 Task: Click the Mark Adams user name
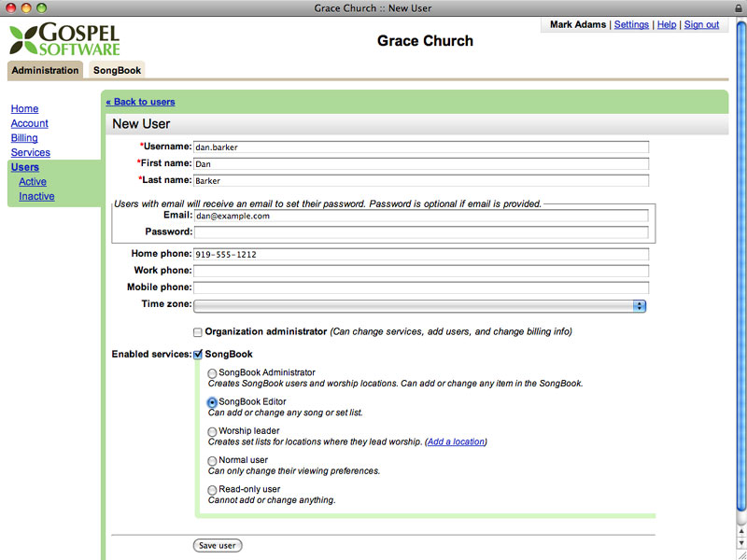tap(578, 25)
